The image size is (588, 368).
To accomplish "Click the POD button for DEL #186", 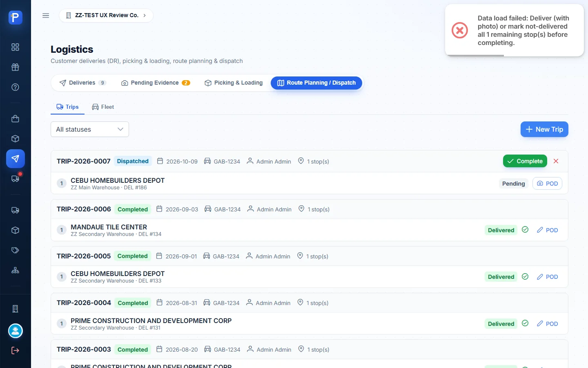I will point(547,184).
